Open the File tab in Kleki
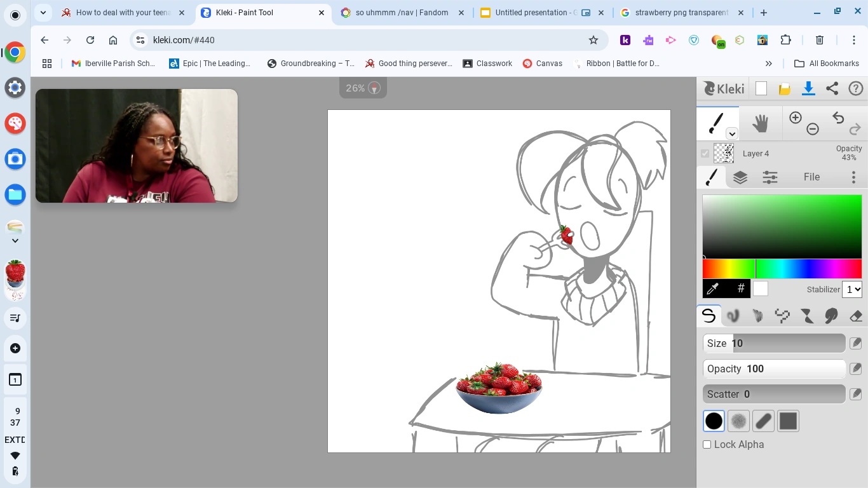The height and width of the screenshot is (488, 868). 811,177
